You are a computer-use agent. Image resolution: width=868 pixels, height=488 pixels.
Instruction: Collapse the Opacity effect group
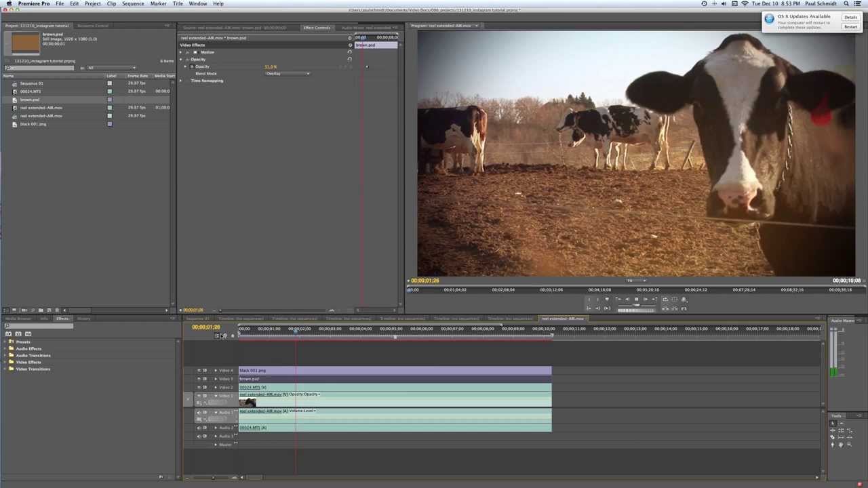click(181, 59)
